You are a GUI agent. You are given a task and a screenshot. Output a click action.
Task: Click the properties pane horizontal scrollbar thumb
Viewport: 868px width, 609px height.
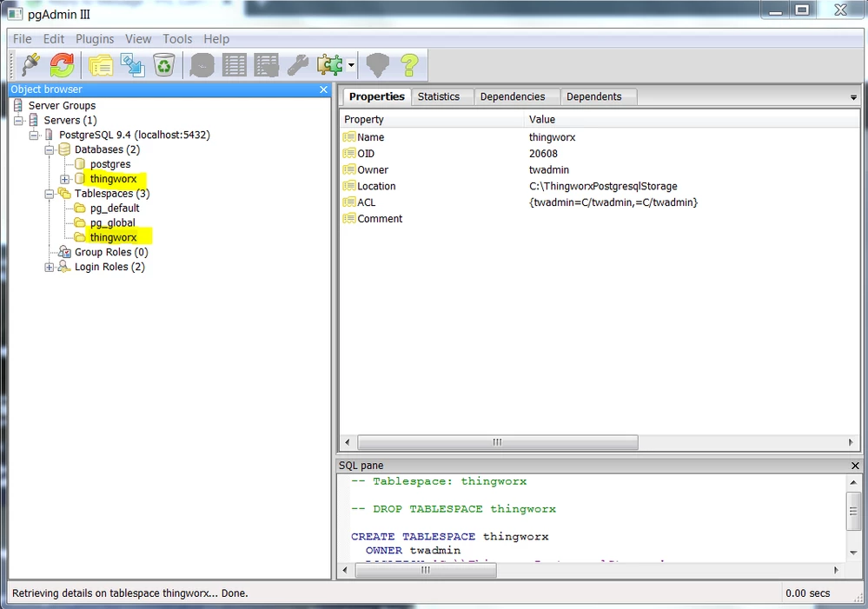click(497, 442)
